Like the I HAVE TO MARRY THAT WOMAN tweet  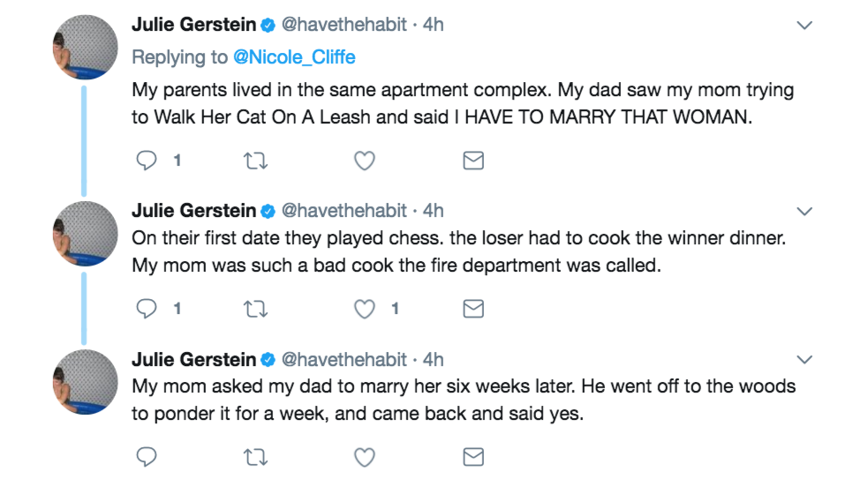click(364, 161)
